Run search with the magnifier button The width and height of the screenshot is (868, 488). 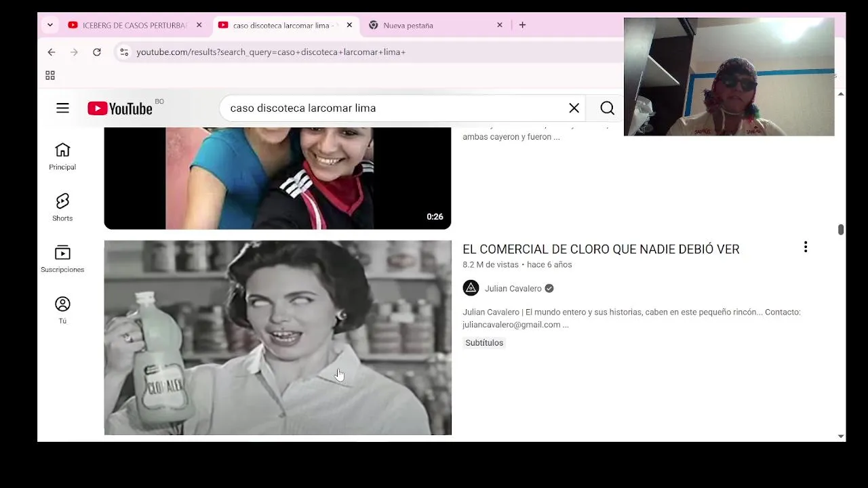click(608, 108)
